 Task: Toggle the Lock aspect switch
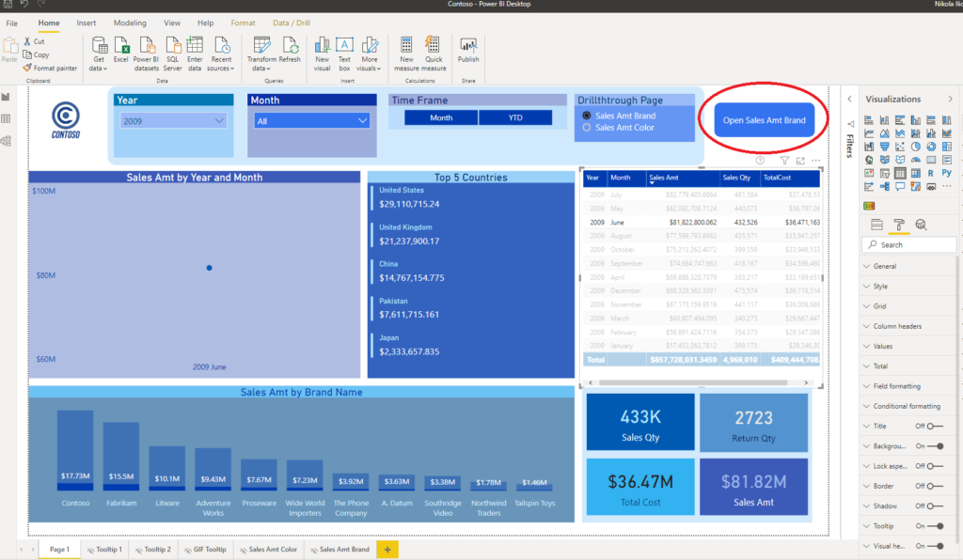[935, 466]
